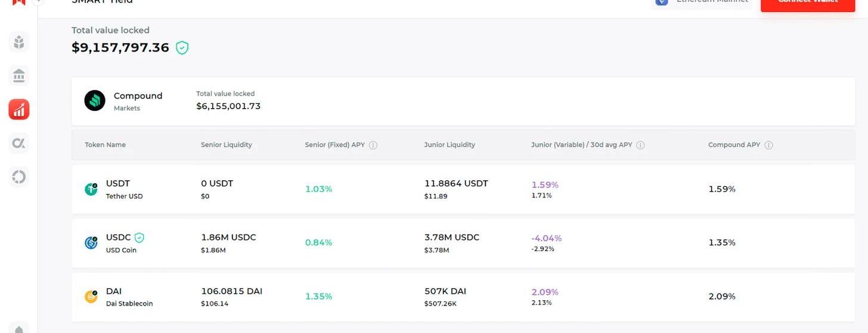Open the DAI Dai Stablecoin pool row

click(463, 297)
